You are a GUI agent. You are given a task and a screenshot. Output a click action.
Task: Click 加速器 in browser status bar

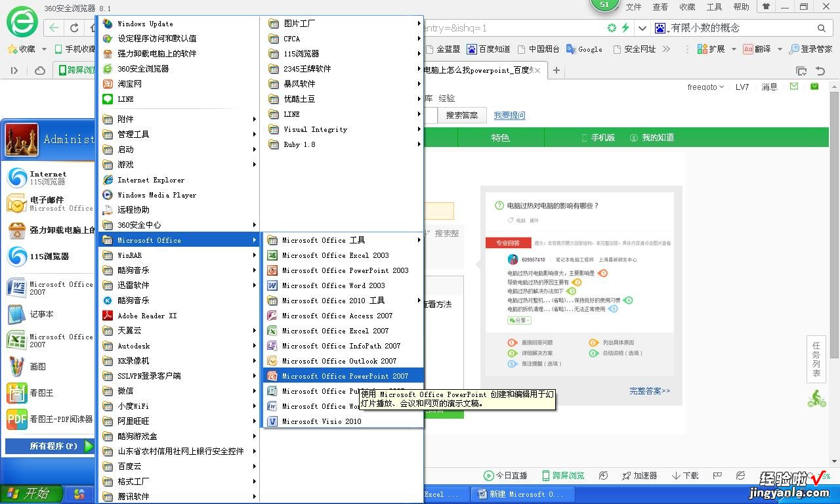[638, 476]
